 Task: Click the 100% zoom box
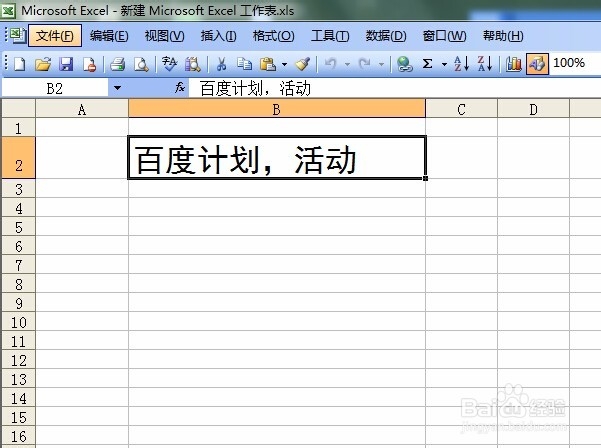pos(575,63)
